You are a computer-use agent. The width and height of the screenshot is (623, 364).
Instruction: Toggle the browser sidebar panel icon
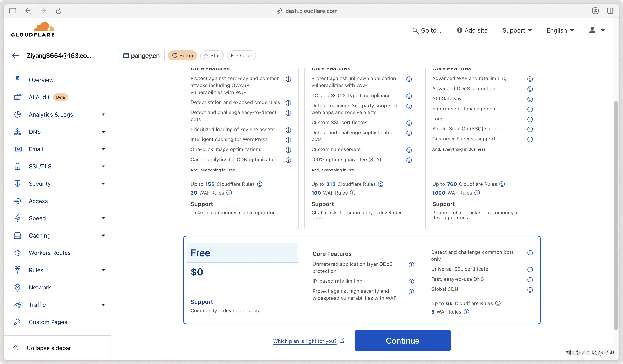tap(13, 11)
